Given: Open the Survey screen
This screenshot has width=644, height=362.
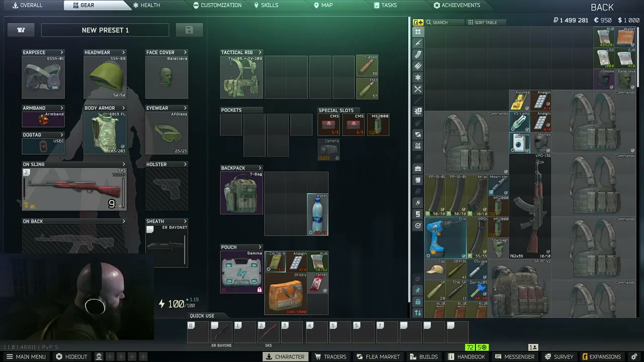Looking at the screenshot, I should (x=558, y=356).
